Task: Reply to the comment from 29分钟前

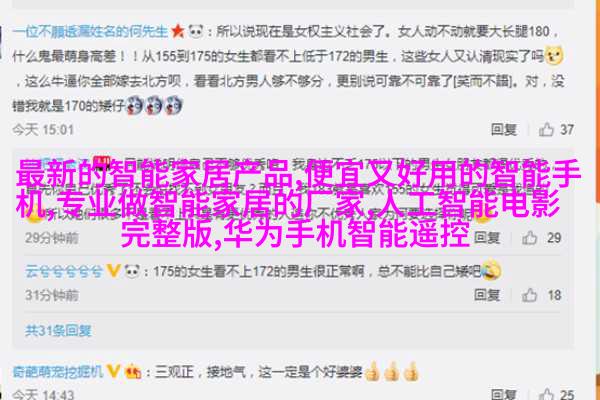Action: tap(487, 238)
